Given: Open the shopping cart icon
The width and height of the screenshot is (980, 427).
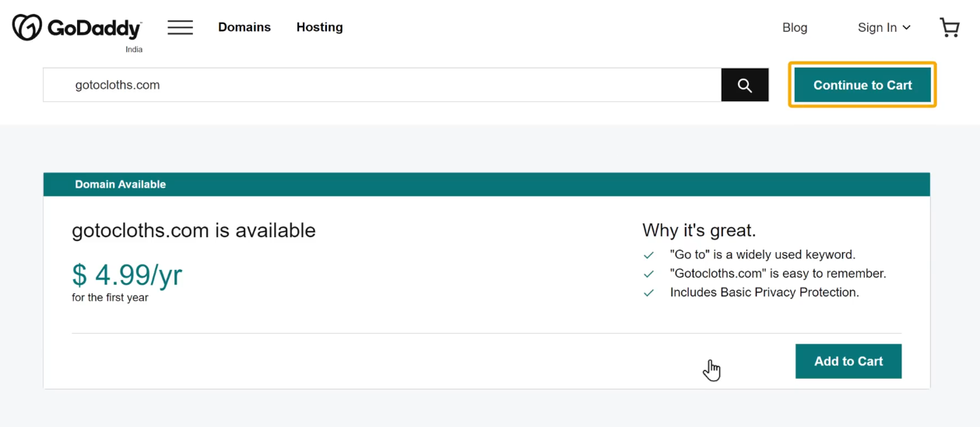Looking at the screenshot, I should coord(950,27).
